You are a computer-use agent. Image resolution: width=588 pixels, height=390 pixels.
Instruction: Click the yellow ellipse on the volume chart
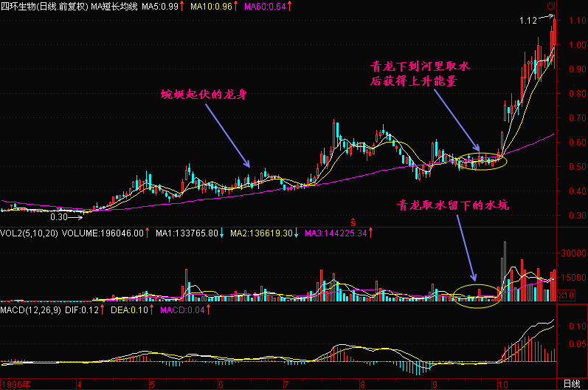477,295
